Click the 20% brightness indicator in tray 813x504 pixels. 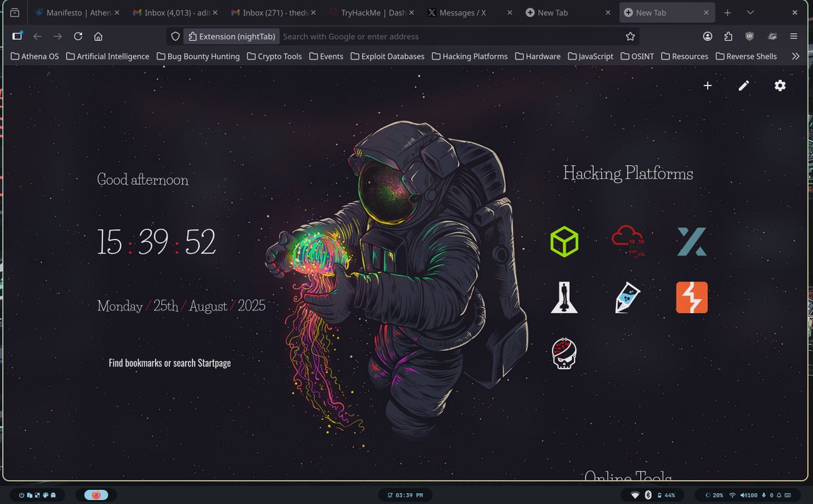[x=715, y=495]
